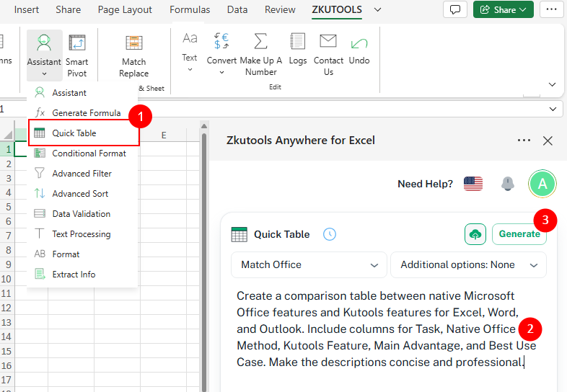Open the Match Office dropdown

pyautogui.click(x=309, y=265)
